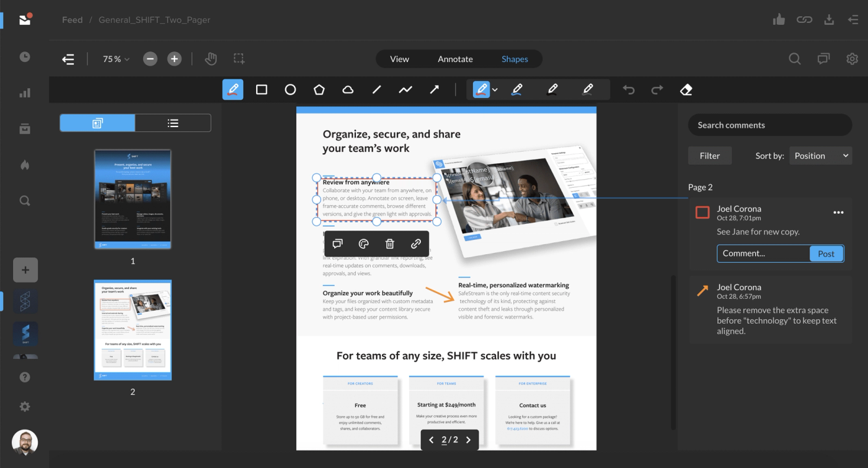Viewport: 868px width, 468px height.
Task: Select the remove extra space comment
Action: [x=770, y=309]
